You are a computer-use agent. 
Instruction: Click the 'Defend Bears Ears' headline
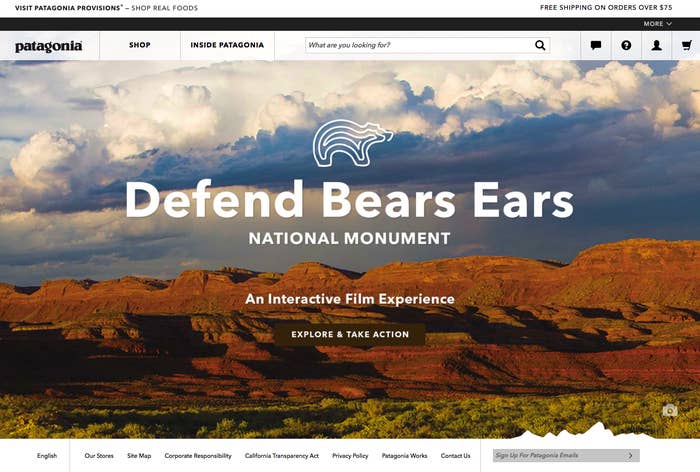click(x=350, y=200)
